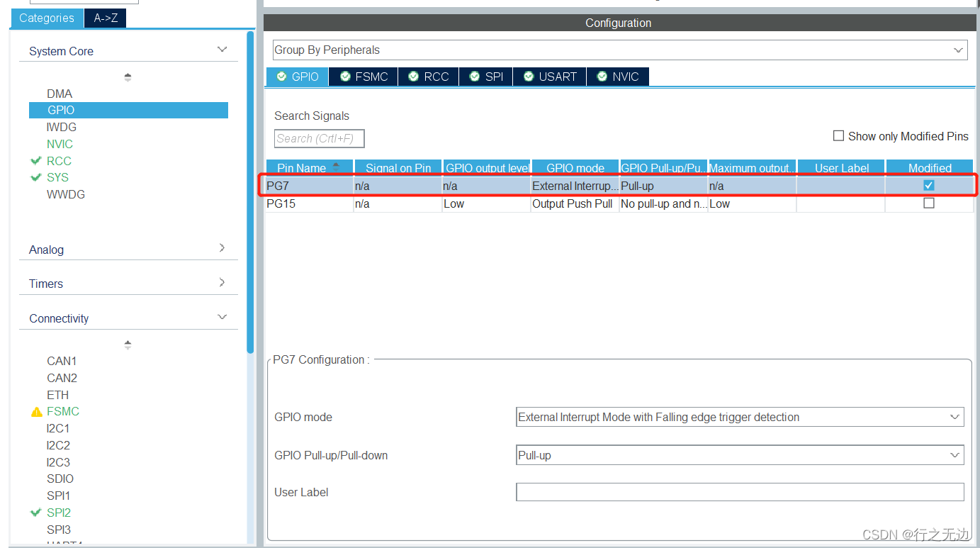This screenshot has height=548, width=980.
Task: Select GPIO in System Core list
Action: pyautogui.click(x=128, y=110)
